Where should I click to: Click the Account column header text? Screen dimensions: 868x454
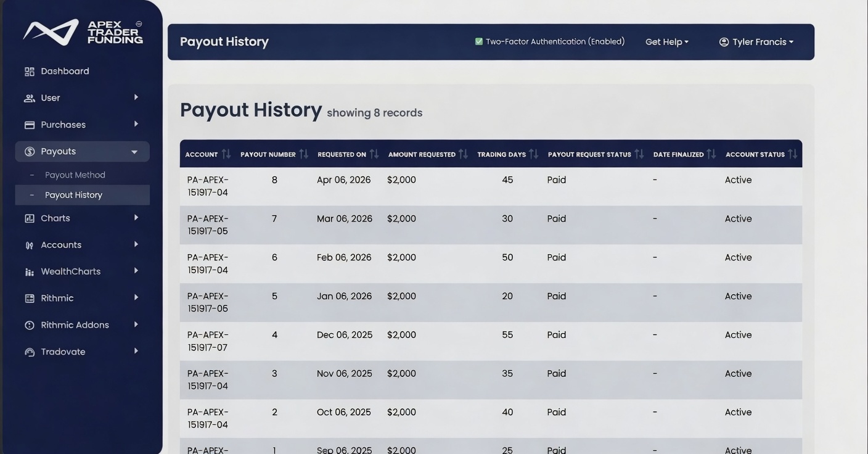pos(202,155)
